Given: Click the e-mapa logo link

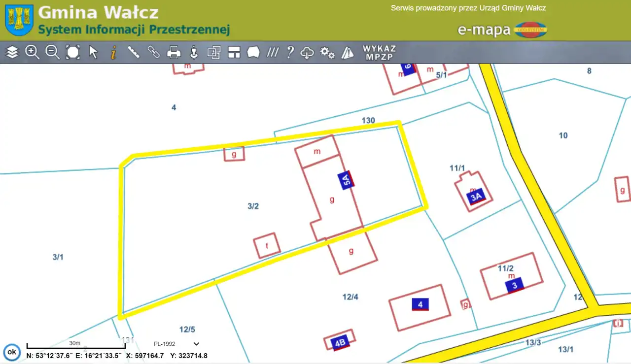Looking at the screenshot, I should (x=502, y=30).
